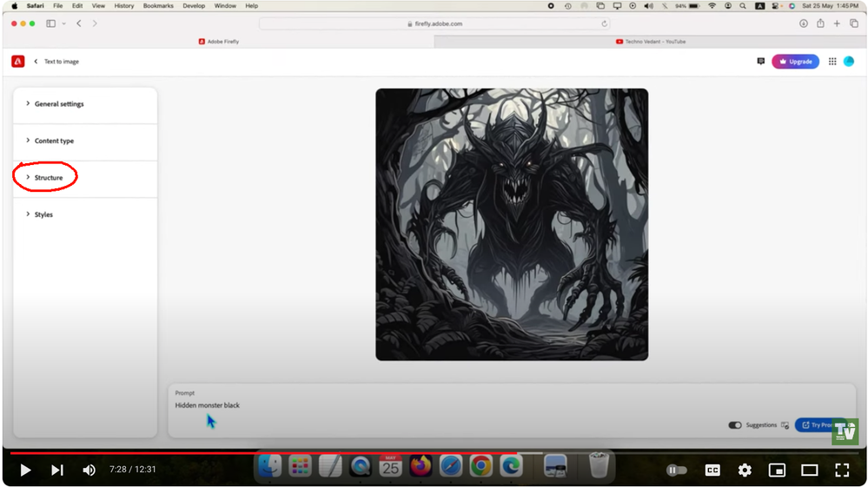Click the profile avatar icon
Image resolution: width=868 pixels, height=487 pixels.
click(849, 62)
